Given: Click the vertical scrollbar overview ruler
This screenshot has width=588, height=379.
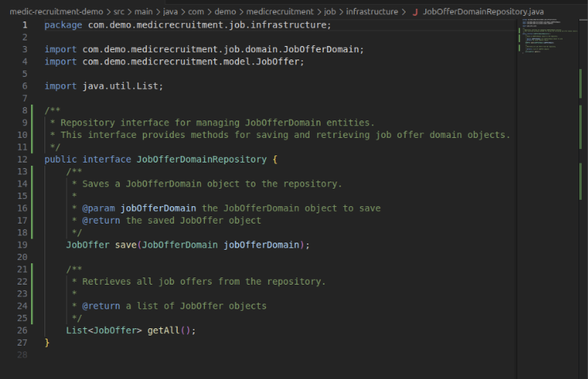Looking at the screenshot, I should [582, 159].
